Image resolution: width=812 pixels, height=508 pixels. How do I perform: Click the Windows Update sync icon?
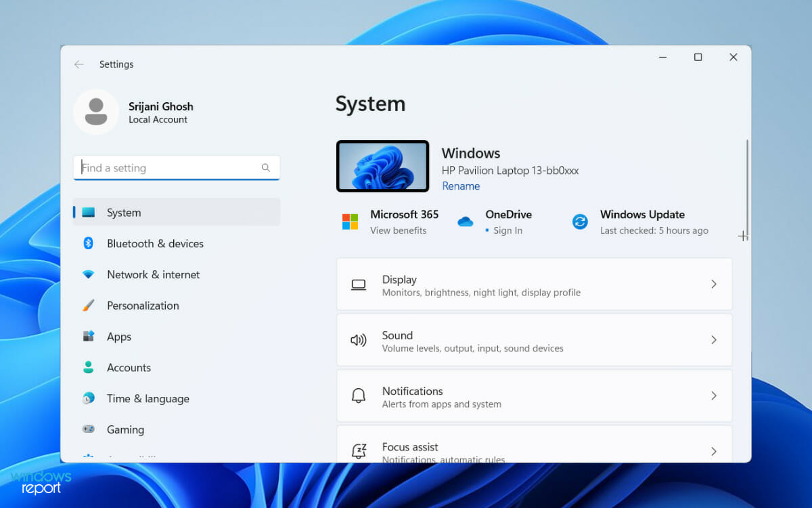pos(580,221)
